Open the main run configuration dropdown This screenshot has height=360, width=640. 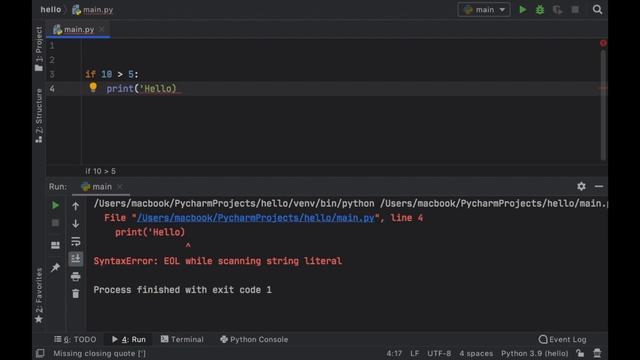click(x=484, y=9)
